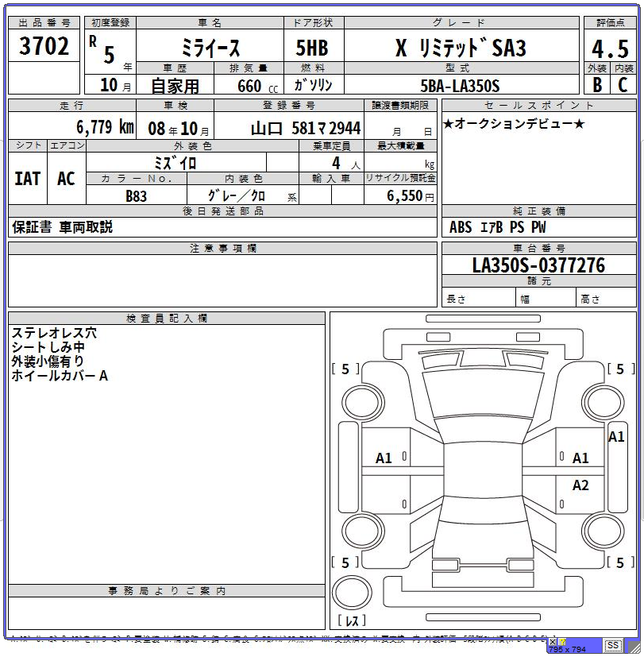The height and width of the screenshot is (657, 644).
Task: Click inspector note ホイールカバー A
Action: [60, 376]
